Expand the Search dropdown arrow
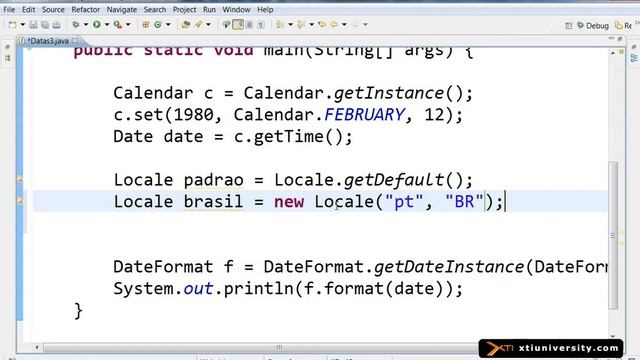Screen dimensions: 640x360 click(209, 25)
